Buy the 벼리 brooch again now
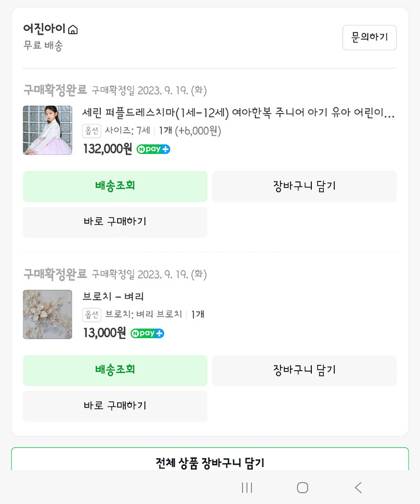 click(x=115, y=406)
